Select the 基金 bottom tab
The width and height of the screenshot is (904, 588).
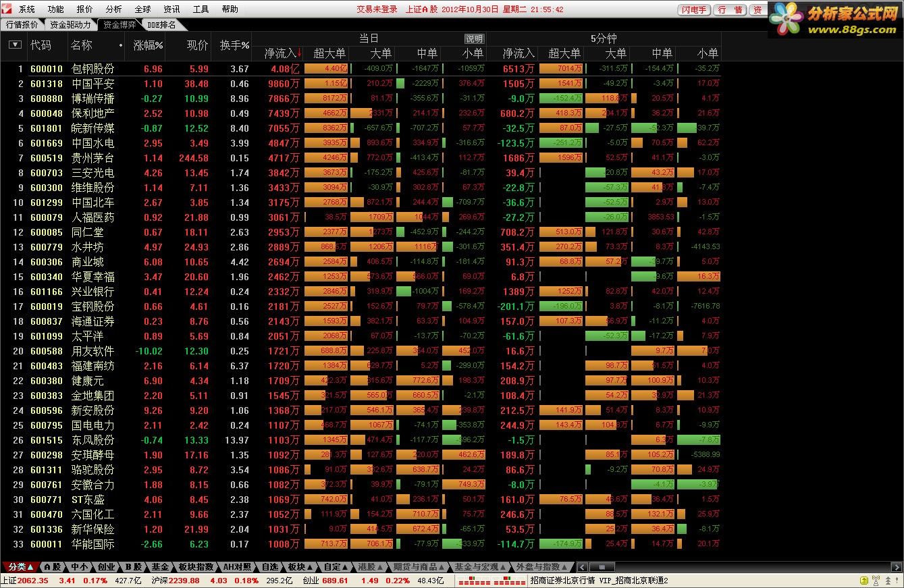tap(160, 567)
